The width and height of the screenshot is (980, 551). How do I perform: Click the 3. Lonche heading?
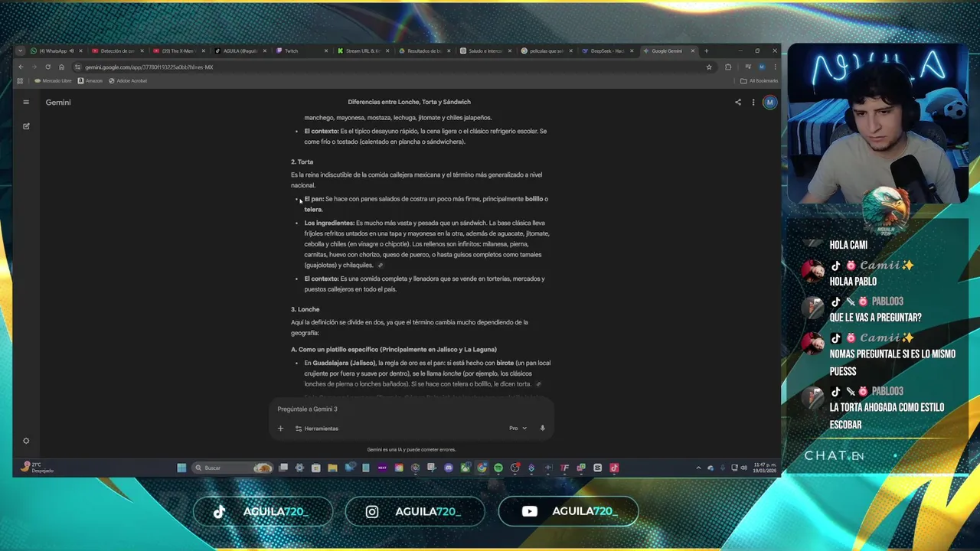pos(305,309)
